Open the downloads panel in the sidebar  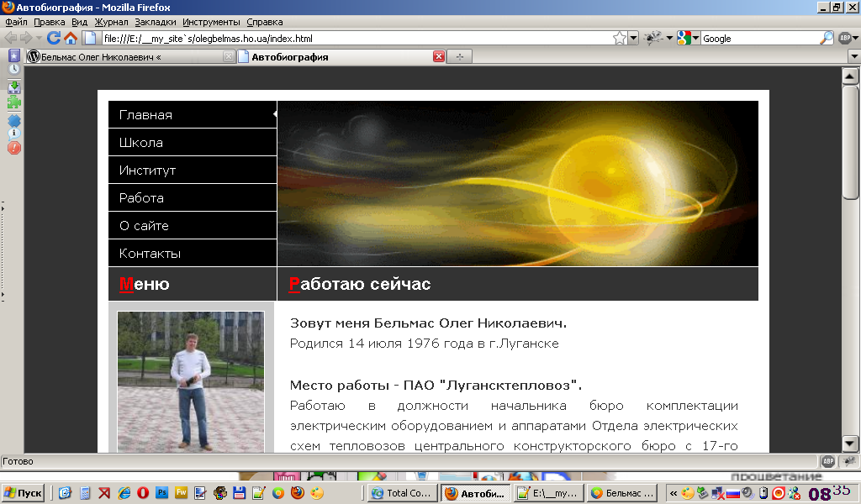click(13, 85)
